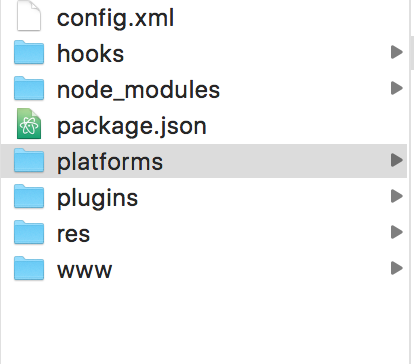Click the platforms folder icon
This screenshot has height=364, width=414.
[29, 160]
